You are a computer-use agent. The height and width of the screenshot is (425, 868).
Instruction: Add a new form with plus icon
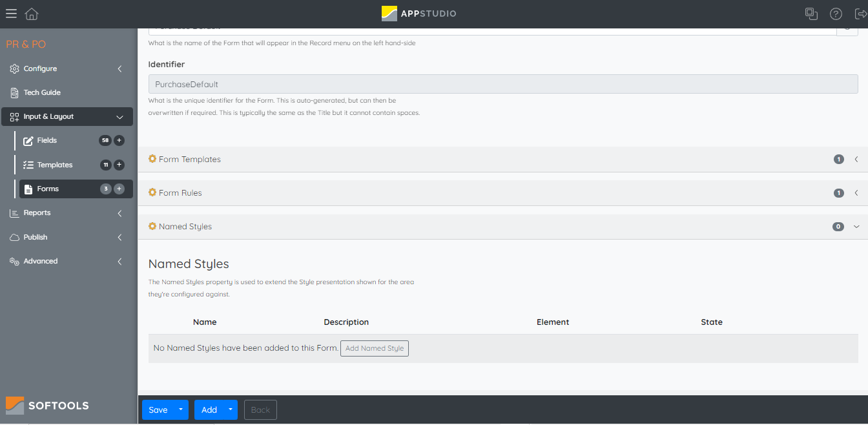(x=119, y=189)
